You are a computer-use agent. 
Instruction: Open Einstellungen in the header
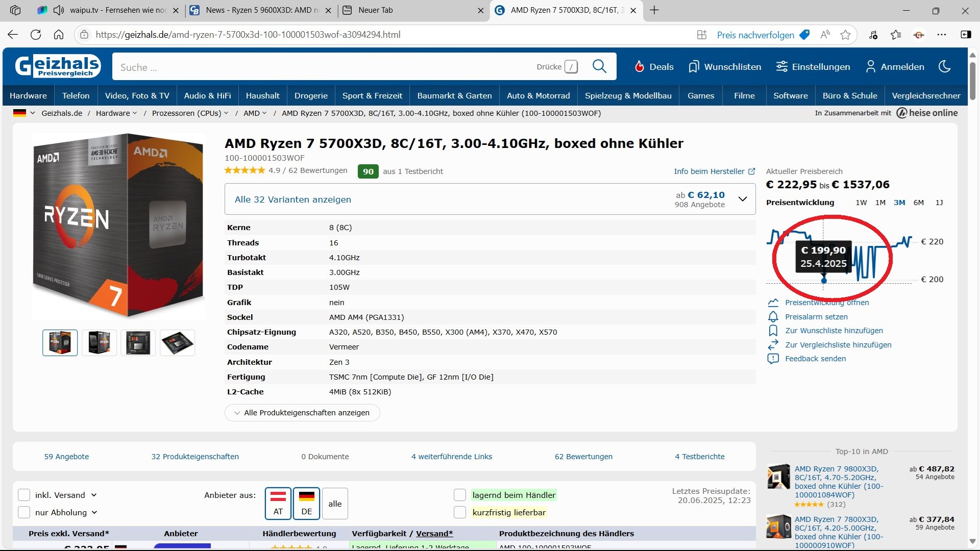tap(813, 67)
